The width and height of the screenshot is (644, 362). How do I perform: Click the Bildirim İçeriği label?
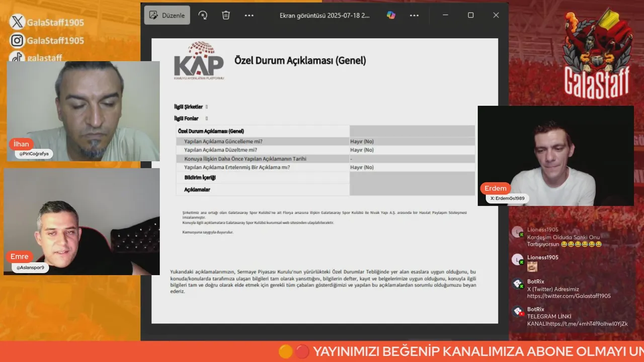[200, 177]
